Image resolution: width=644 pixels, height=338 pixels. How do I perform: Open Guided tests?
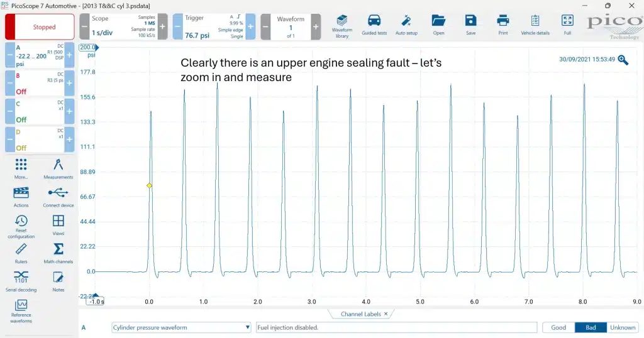click(x=374, y=25)
